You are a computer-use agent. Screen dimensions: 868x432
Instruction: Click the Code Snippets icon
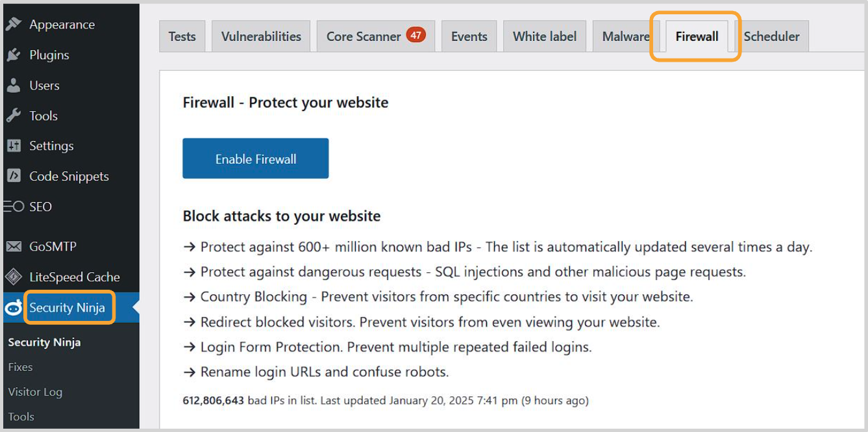click(x=13, y=176)
